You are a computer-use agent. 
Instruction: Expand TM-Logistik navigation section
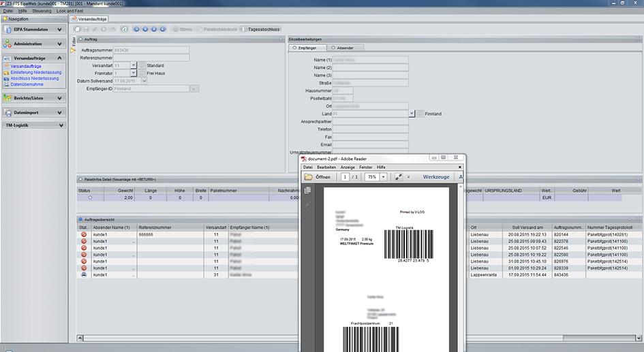pos(34,125)
